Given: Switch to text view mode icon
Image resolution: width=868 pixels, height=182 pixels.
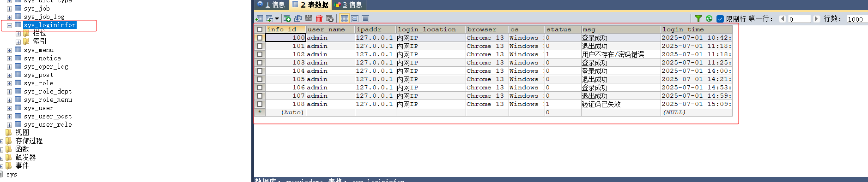Looking at the screenshot, I should click(365, 18).
